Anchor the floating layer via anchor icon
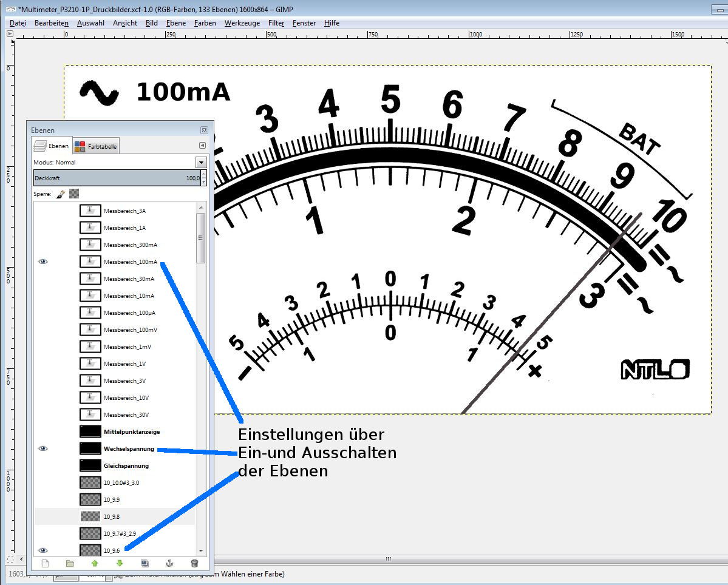This screenshot has height=585, width=728. coord(169,563)
